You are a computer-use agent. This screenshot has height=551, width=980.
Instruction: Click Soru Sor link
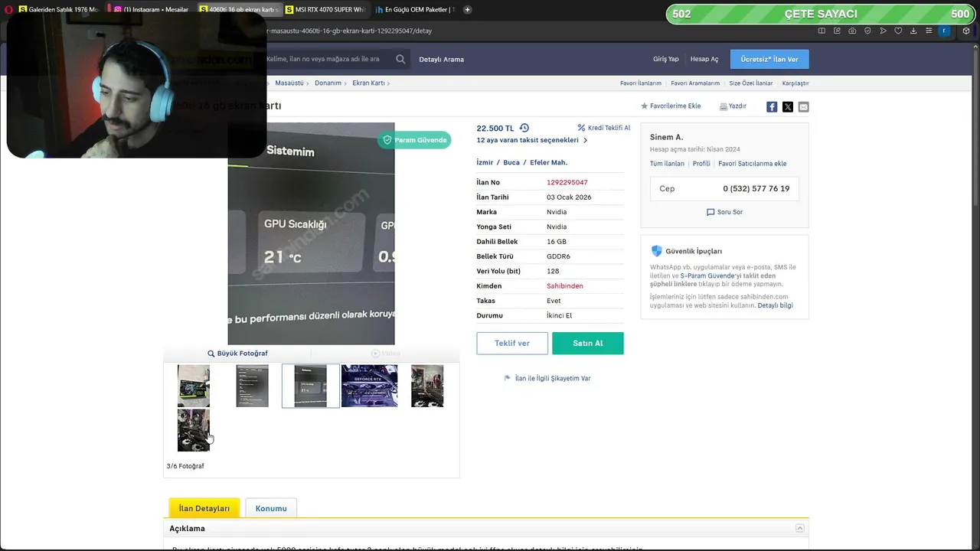tap(724, 212)
